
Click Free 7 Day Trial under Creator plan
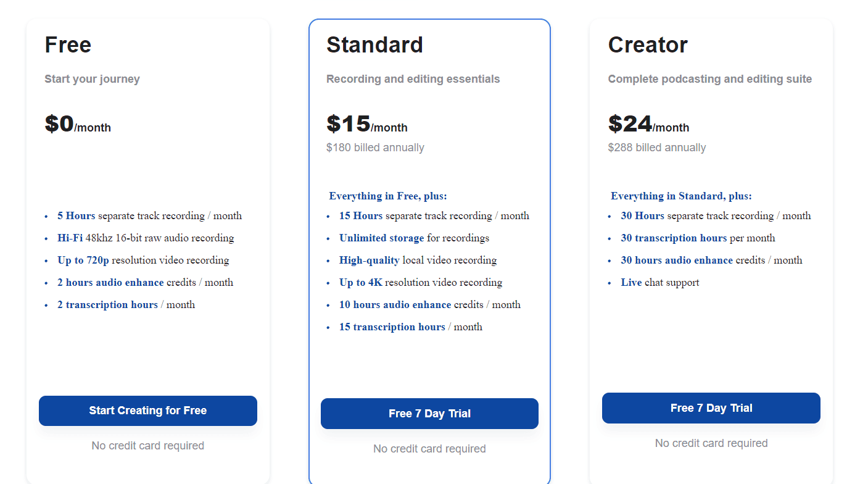(x=711, y=408)
